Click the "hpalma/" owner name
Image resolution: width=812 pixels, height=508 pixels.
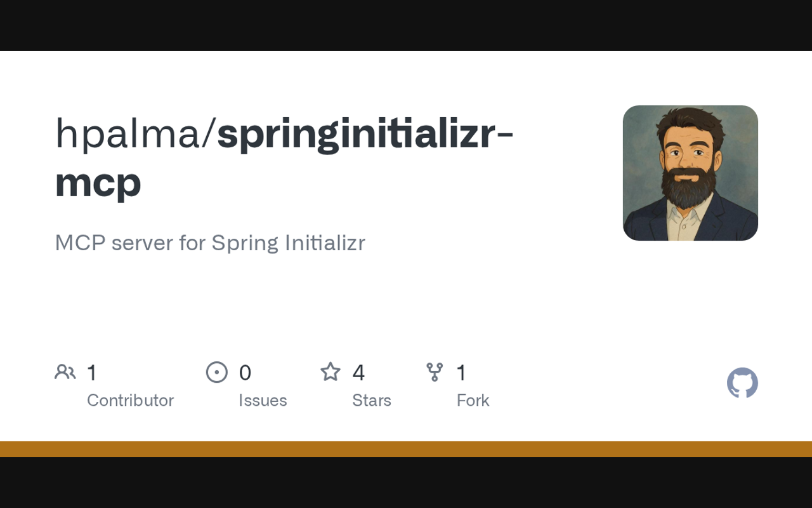136,134
